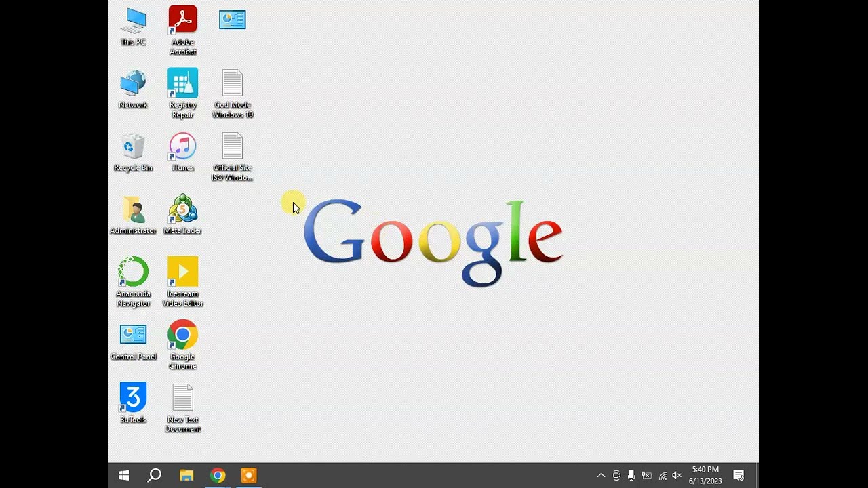Open Chrome from the taskbar
Viewport: 868px width, 488px height.
(218, 476)
